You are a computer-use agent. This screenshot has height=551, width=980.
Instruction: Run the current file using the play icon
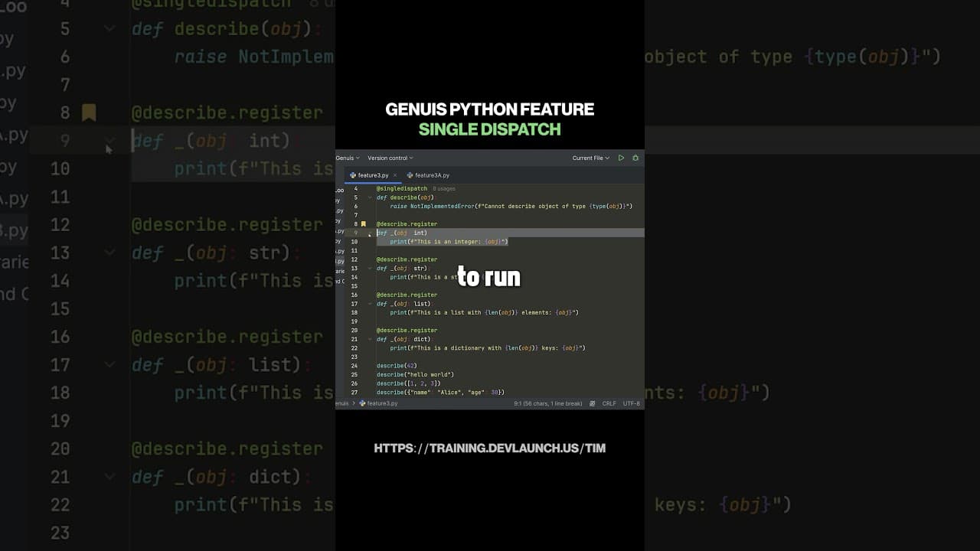tap(621, 158)
